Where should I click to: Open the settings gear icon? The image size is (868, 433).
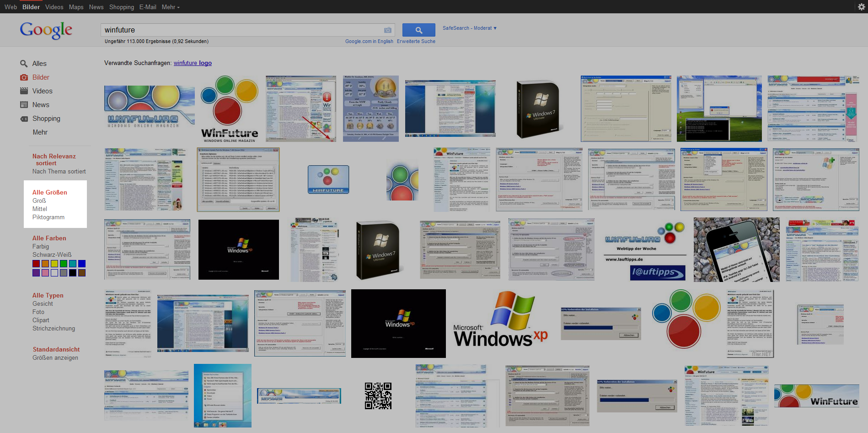coord(861,7)
